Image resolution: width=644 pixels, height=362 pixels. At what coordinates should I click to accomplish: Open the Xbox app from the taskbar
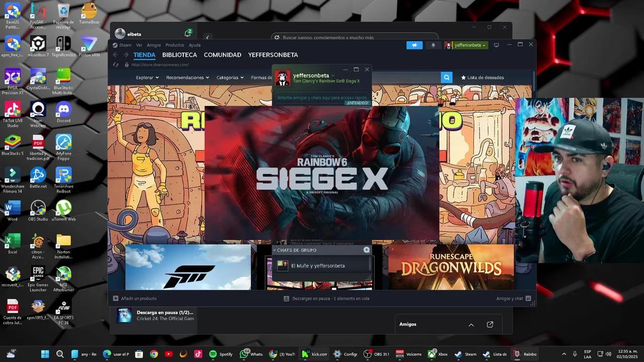click(437, 354)
